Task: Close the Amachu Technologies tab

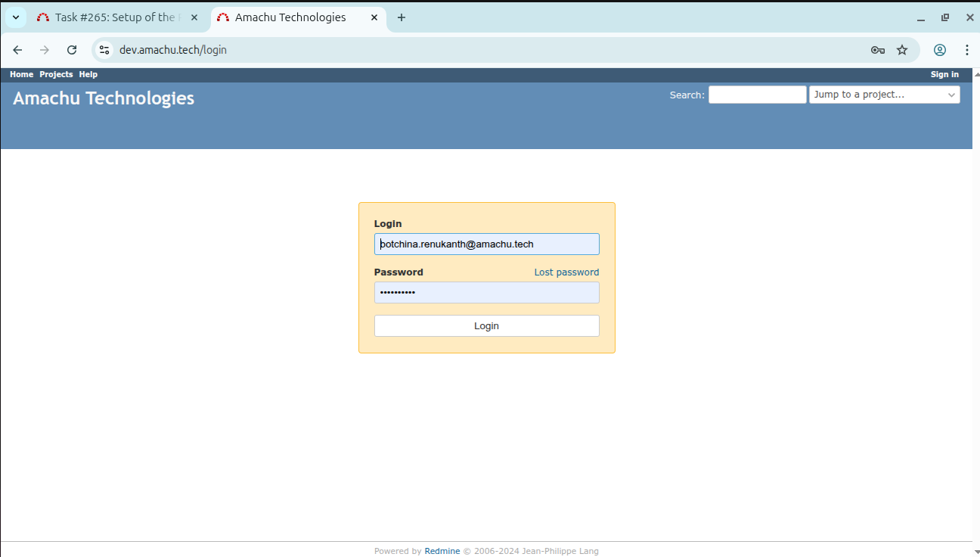Action: 374,17
